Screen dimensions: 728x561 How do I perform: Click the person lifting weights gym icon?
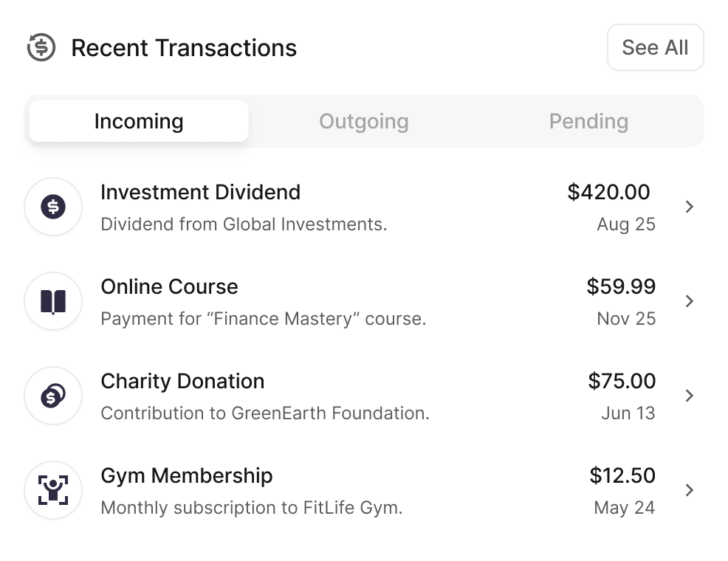coord(52,490)
